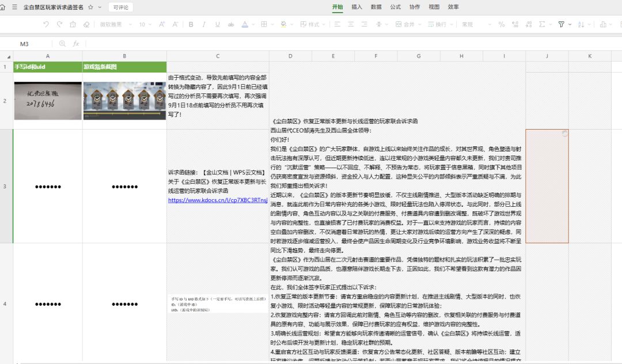Image resolution: width=622 pixels, height=364 pixels.
Task: Toggle strikethrough formatting
Action: click(x=231, y=25)
